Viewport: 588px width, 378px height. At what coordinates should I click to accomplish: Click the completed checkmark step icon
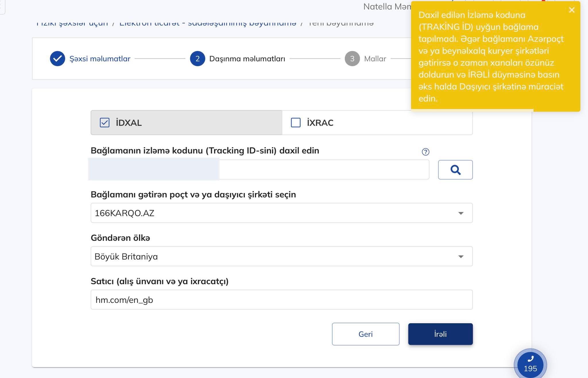[57, 59]
